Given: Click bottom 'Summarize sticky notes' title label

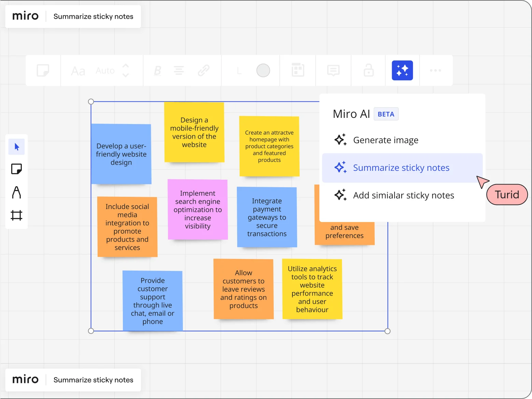Looking at the screenshot, I should (94, 380).
